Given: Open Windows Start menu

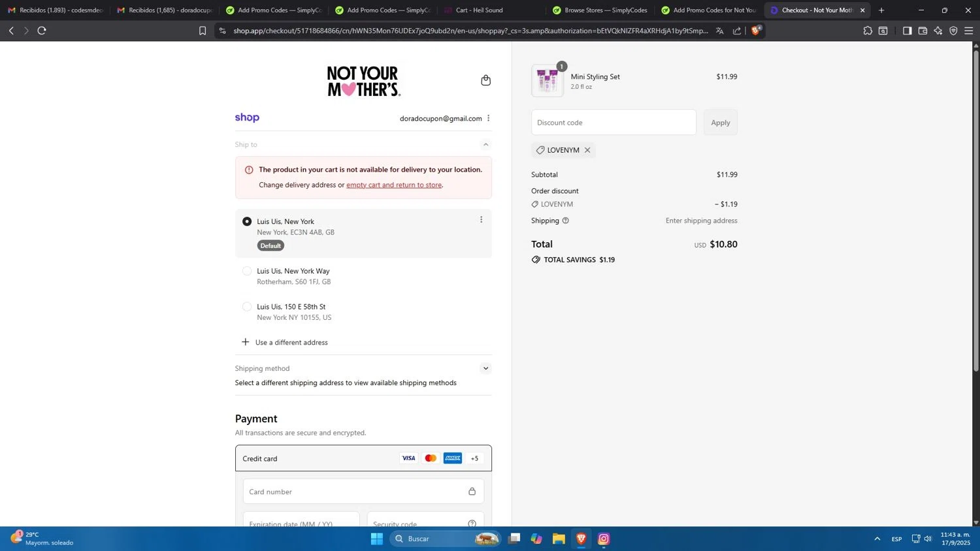Looking at the screenshot, I should 377,539.
